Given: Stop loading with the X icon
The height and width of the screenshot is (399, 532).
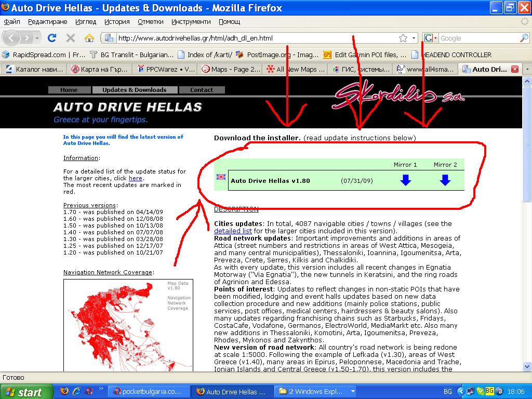Looking at the screenshot, I should click(71, 37).
